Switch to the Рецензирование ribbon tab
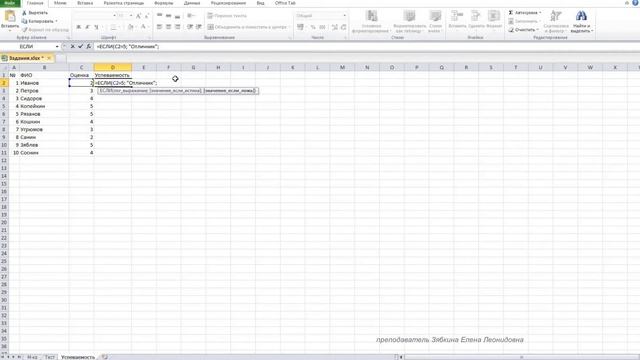The height and width of the screenshot is (360, 640). tap(228, 3)
